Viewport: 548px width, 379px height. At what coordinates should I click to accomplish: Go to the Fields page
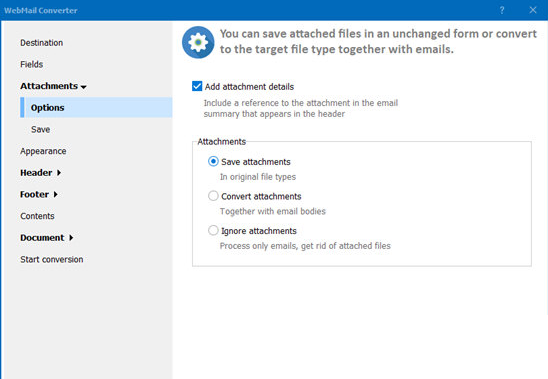tap(31, 64)
